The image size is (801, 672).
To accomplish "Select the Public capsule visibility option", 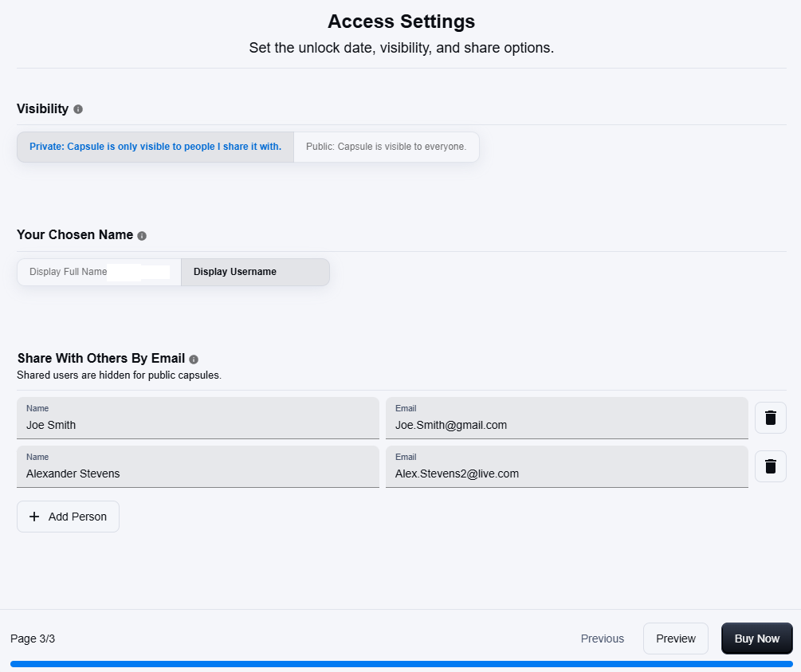I will [387, 147].
